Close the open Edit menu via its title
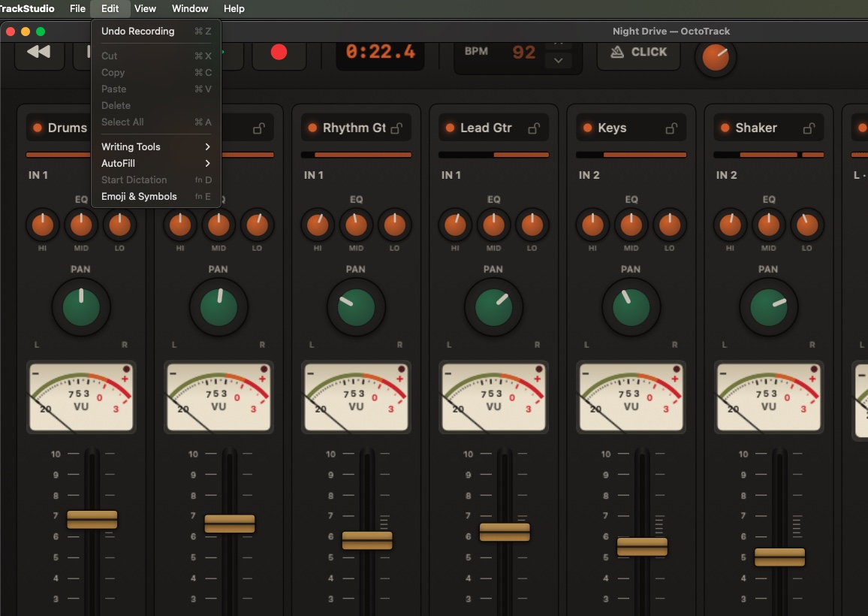 coord(110,8)
